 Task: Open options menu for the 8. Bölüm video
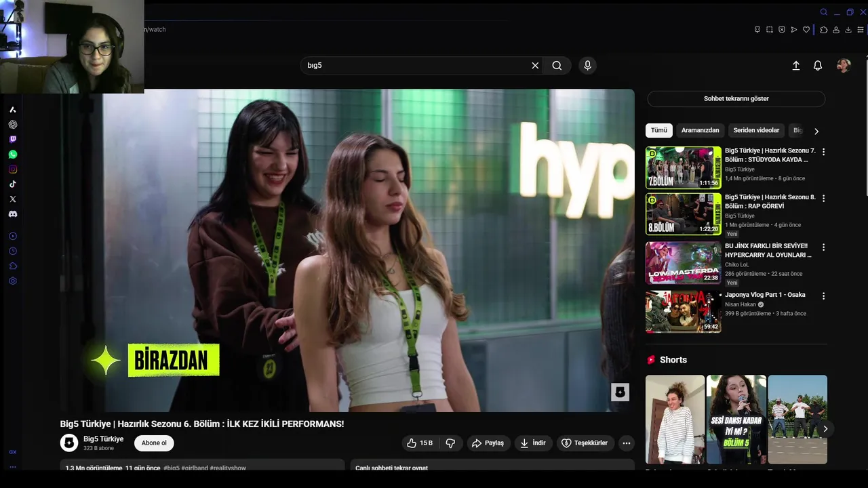pyautogui.click(x=823, y=199)
